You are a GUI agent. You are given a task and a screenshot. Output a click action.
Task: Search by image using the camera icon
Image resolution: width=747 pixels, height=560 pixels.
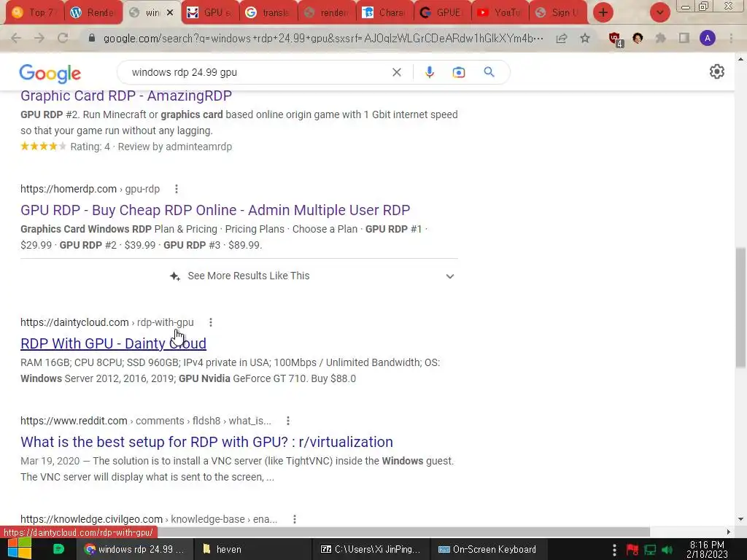click(x=458, y=72)
